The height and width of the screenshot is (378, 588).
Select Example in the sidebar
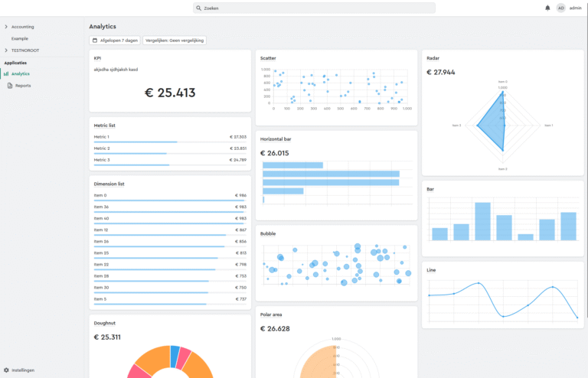tap(20, 38)
